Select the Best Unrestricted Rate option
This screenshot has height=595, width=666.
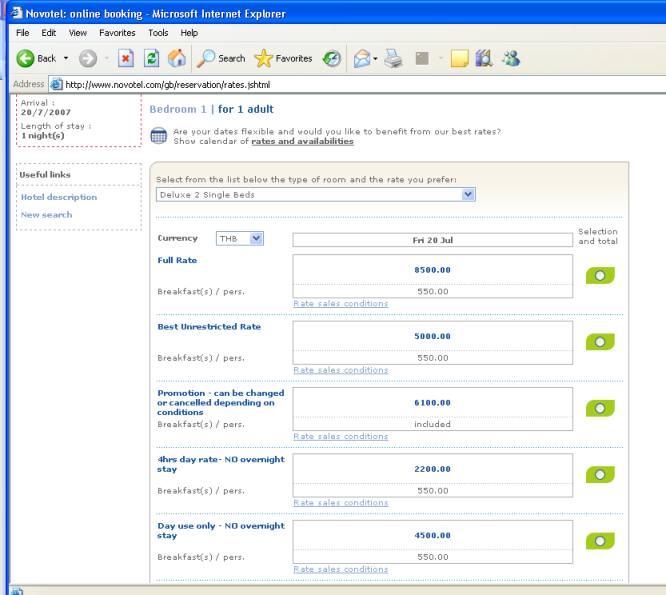[x=600, y=342]
